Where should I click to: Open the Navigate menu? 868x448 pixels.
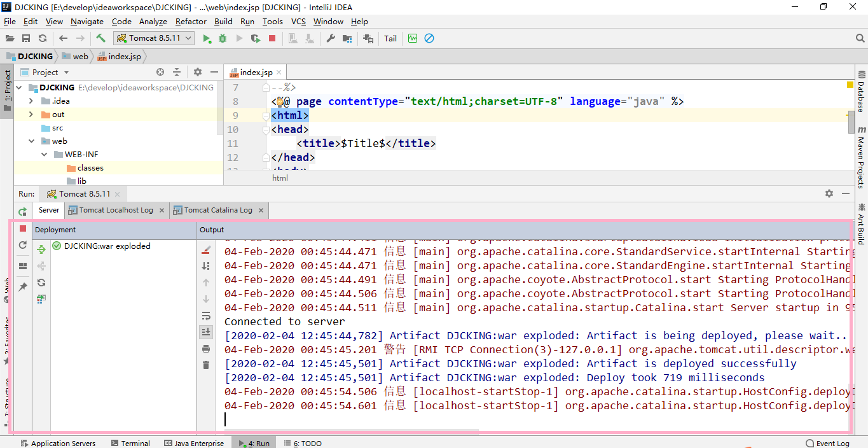click(x=86, y=21)
